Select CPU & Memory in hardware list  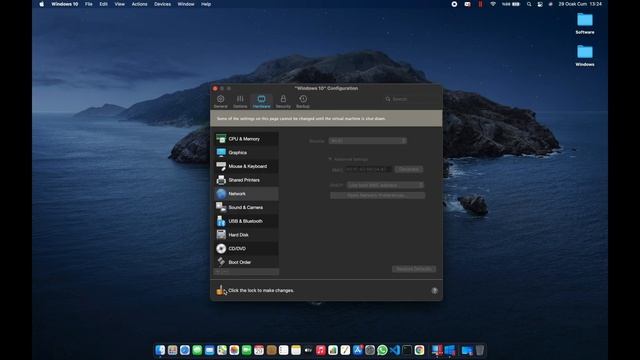point(246,139)
